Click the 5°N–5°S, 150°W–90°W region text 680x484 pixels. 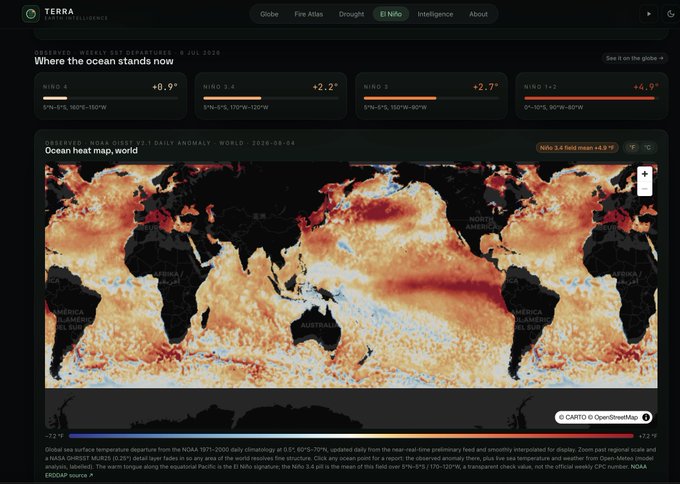click(395, 107)
